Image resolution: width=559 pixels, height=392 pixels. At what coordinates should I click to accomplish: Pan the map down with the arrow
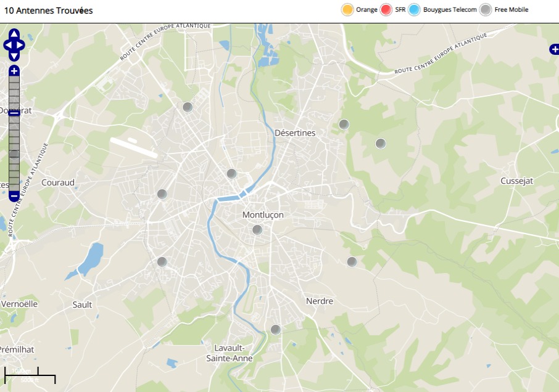tap(14, 56)
